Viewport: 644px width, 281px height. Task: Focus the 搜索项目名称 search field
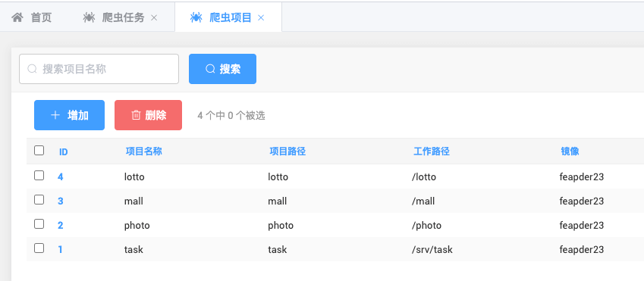(99, 69)
